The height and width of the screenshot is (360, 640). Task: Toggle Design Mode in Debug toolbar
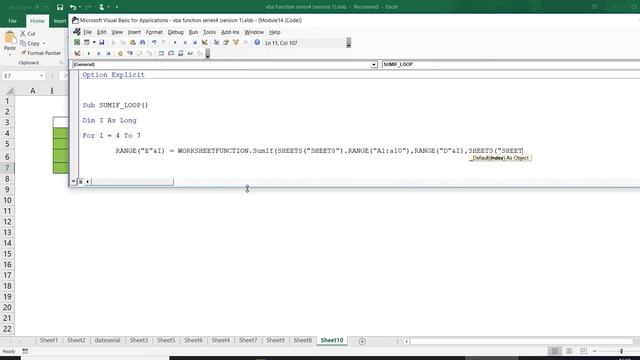(78, 53)
